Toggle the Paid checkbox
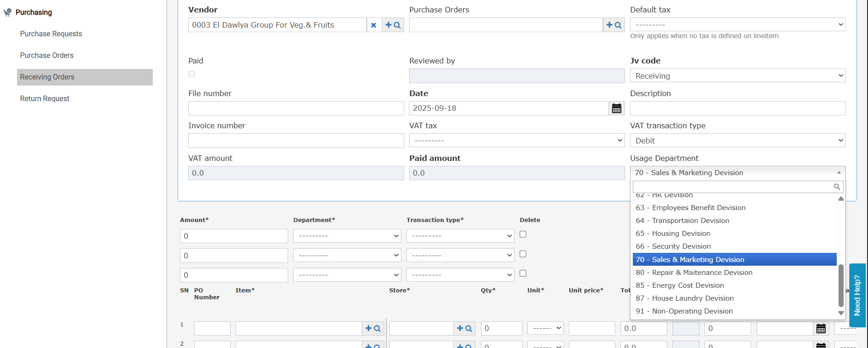This screenshot has height=348, width=868. (192, 74)
